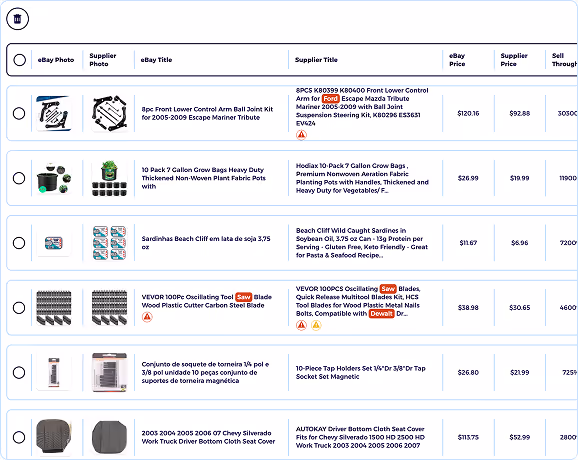Open eBay photo of grow bags
Screen dimensions: 578x460
pos(54,178)
